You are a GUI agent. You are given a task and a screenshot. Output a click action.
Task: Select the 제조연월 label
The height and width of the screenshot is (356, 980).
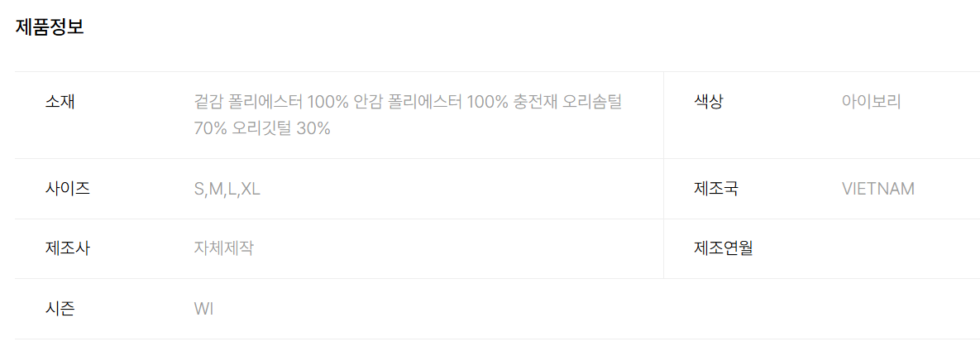724,248
